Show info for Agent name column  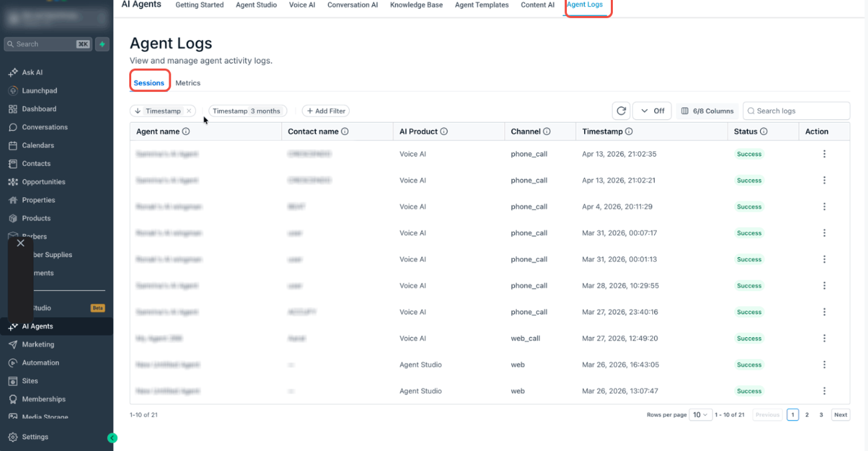[x=186, y=132]
